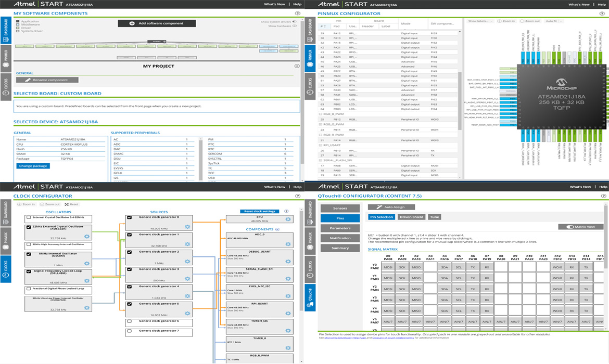Select Notification tab in QTouch configurator

click(340, 238)
